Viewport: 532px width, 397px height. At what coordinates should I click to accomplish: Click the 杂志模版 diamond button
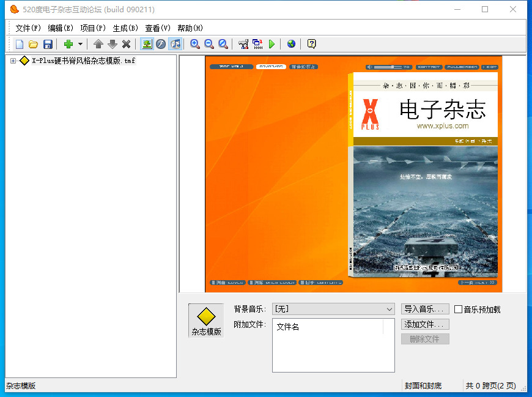[206, 321]
